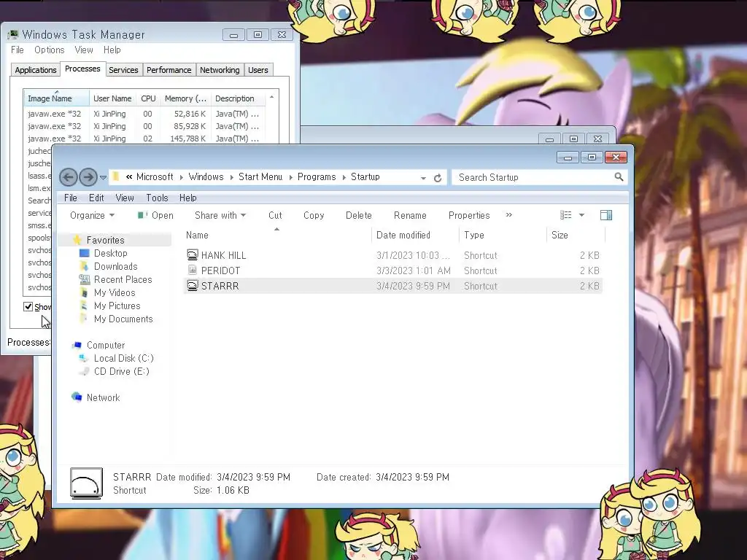Navigate to Microsoft in the breadcrumb
This screenshot has height=560, width=747.
click(x=155, y=176)
